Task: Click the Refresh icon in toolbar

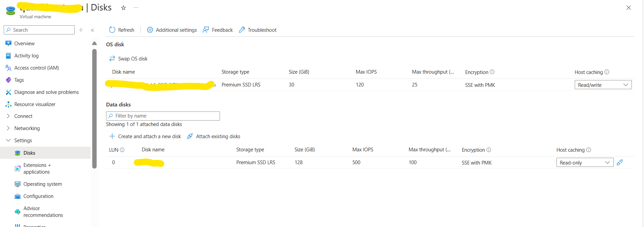Action: tap(112, 30)
